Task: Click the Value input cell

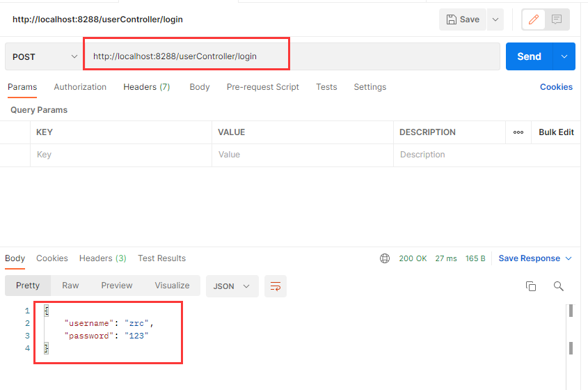Action: coord(302,155)
